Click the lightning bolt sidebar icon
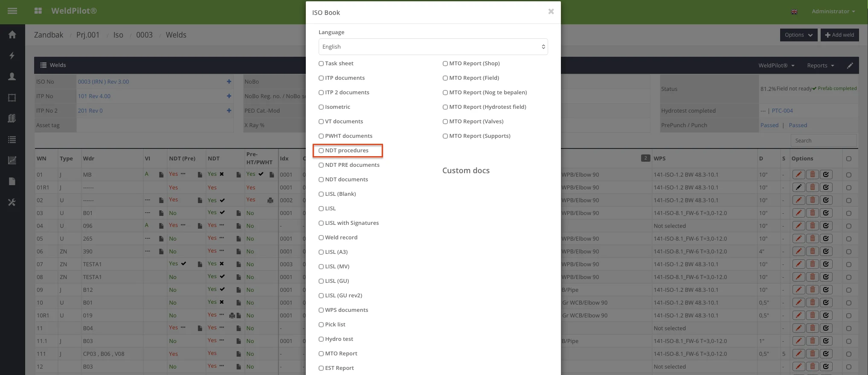The image size is (868, 375). click(12, 55)
